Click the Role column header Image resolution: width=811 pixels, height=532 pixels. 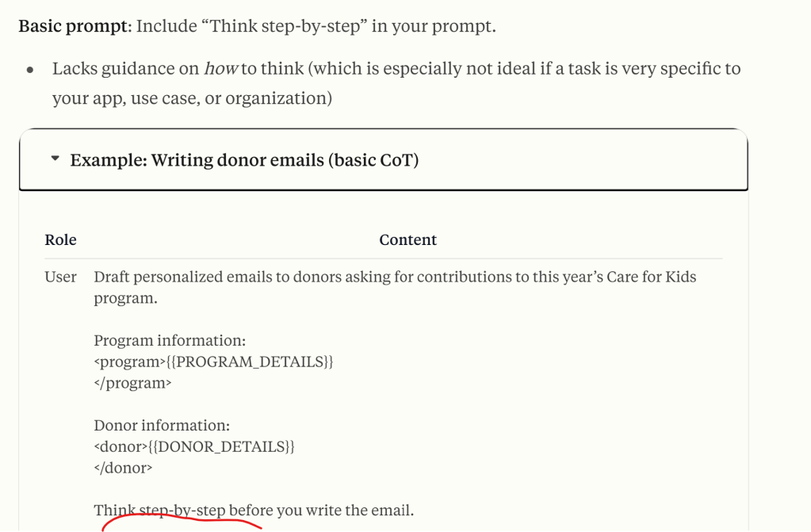tap(61, 239)
